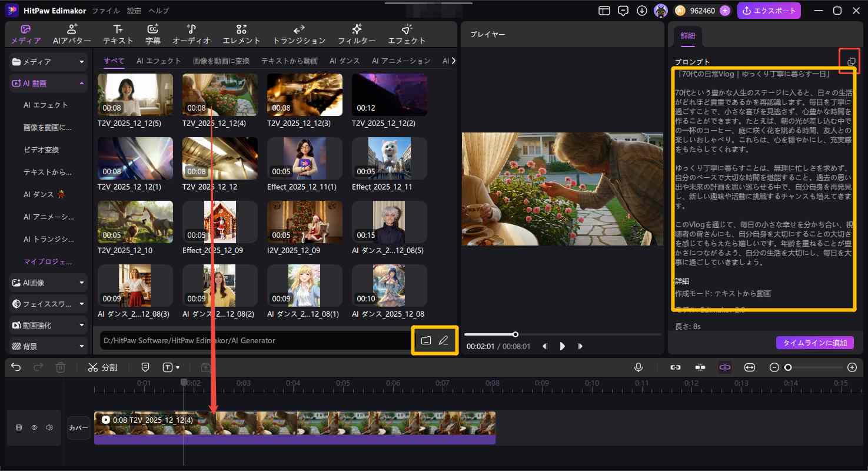Click the エクスポート button
Viewport: 868px width, 471px height.
(769, 10)
